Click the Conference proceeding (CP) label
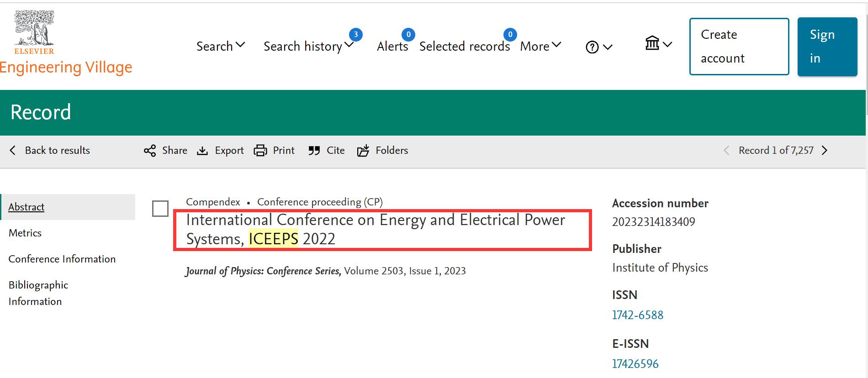The height and width of the screenshot is (378, 868). pyautogui.click(x=320, y=202)
